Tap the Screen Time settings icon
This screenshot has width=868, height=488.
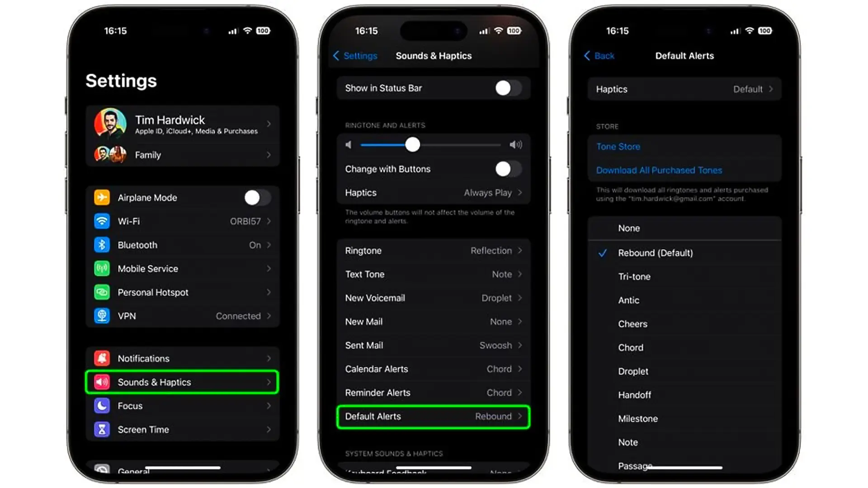[102, 430]
